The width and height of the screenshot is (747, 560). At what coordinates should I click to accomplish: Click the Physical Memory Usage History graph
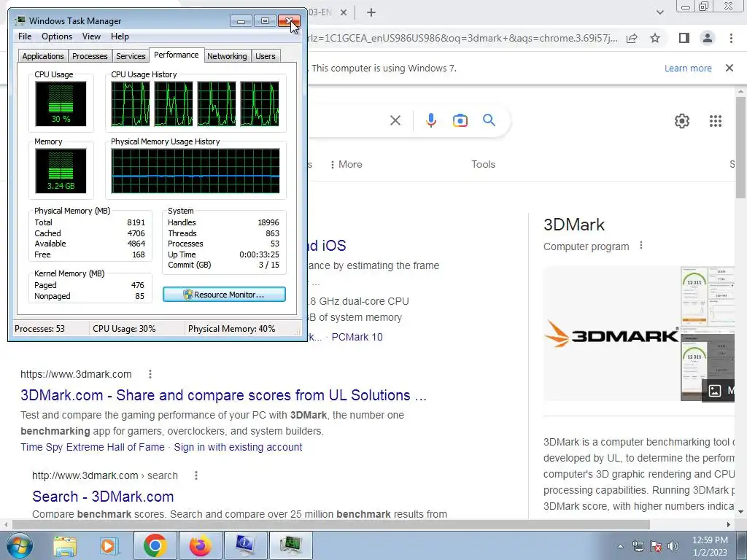pos(196,171)
